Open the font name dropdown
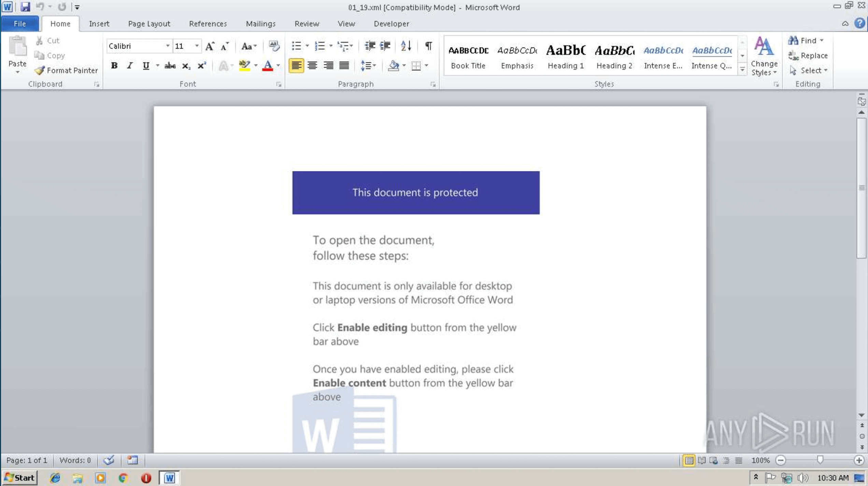The height and width of the screenshot is (486, 868). 167,46
